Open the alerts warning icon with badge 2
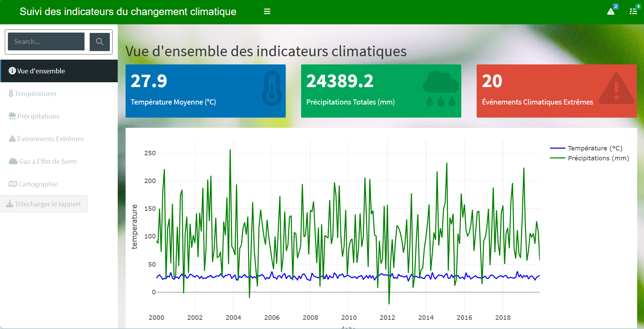The height and width of the screenshot is (329, 644). click(611, 11)
